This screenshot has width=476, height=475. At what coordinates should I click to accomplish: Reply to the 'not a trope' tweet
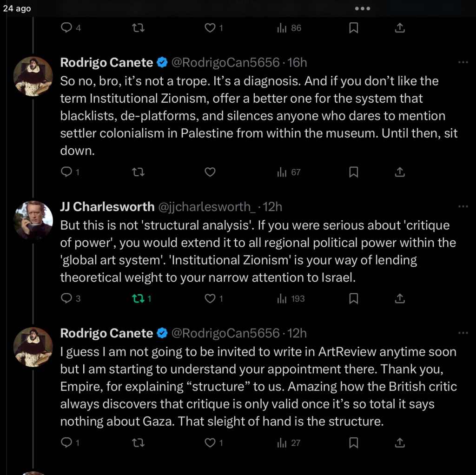coord(67,172)
